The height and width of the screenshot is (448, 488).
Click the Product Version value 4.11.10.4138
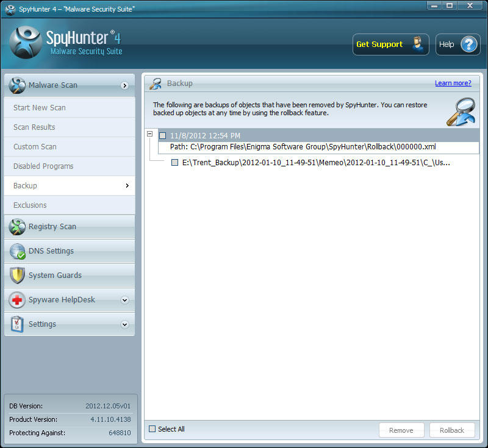(x=110, y=419)
